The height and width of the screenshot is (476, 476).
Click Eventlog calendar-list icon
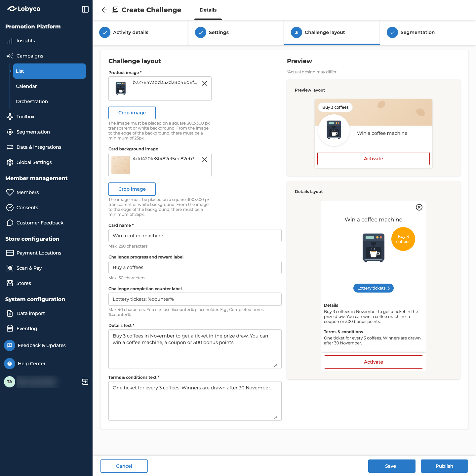tap(10, 329)
